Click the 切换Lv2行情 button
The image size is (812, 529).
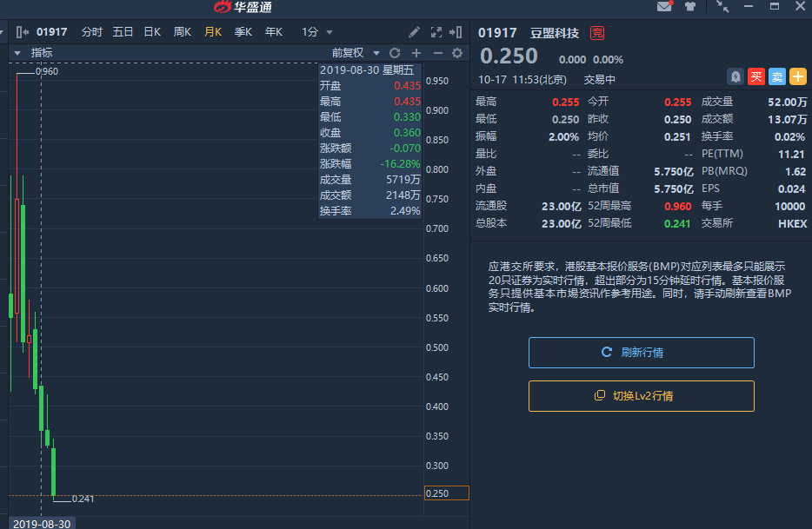(x=641, y=396)
